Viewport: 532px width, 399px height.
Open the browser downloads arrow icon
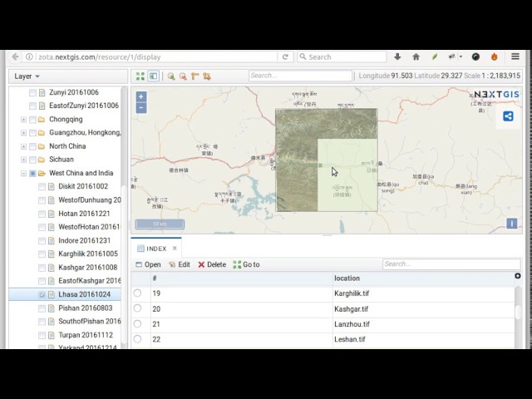pos(397,57)
